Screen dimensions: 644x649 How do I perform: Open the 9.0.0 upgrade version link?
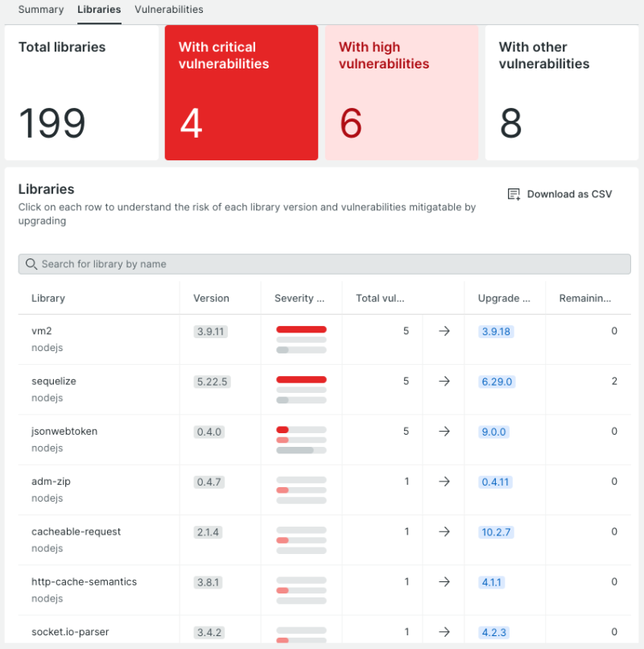coord(493,432)
